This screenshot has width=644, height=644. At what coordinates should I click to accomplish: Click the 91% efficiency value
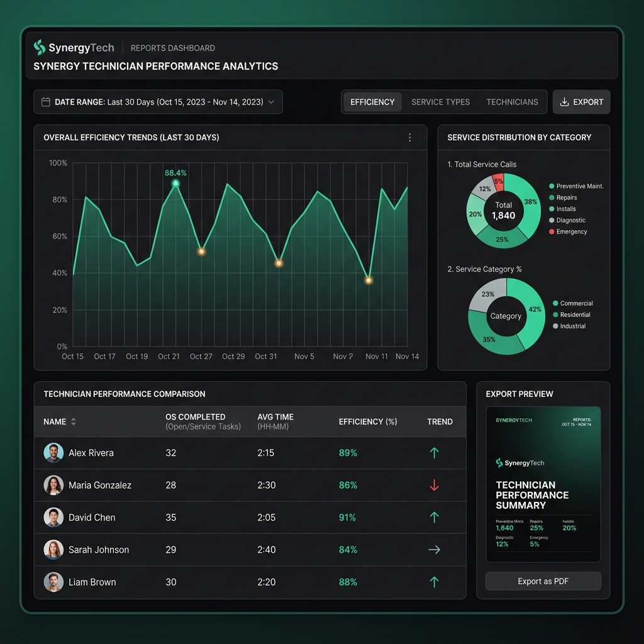click(347, 518)
